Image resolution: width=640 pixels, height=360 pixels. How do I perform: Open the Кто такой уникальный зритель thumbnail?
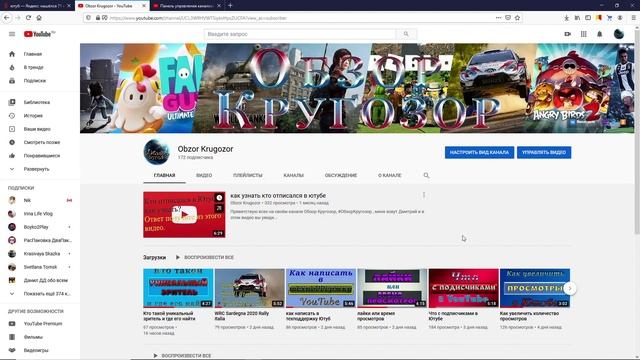pyautogui.click(x=178, y=288)
